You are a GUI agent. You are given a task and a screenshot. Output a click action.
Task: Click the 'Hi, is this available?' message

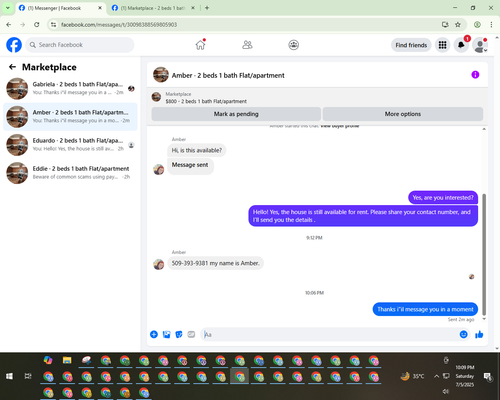197,150
